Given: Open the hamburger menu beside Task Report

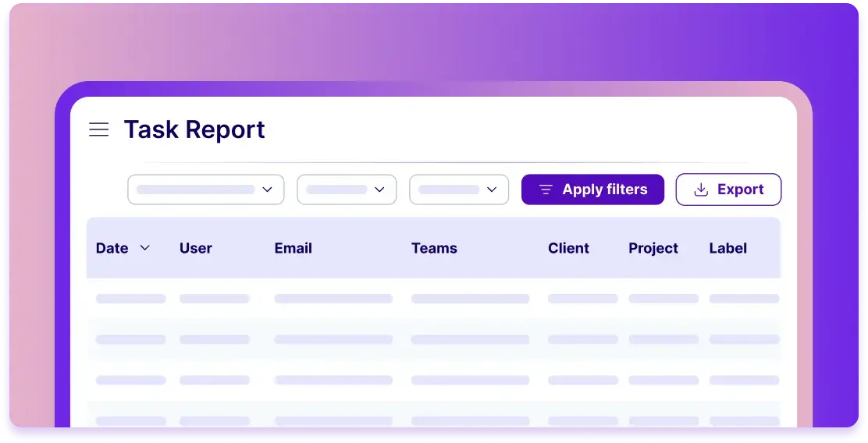Looking at the screenshot, I should click(x=99, y=129).
